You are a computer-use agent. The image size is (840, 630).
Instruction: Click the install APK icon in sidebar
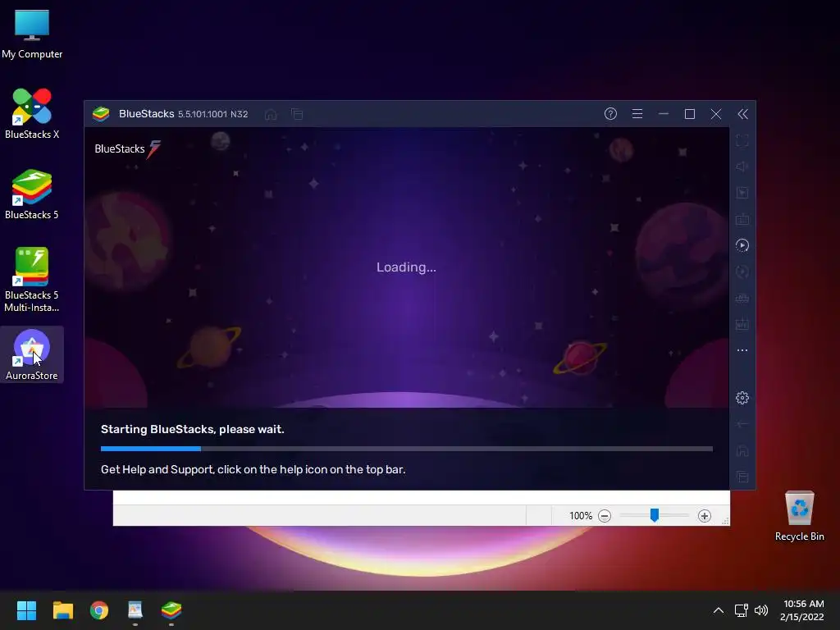[x=742, y=324]
